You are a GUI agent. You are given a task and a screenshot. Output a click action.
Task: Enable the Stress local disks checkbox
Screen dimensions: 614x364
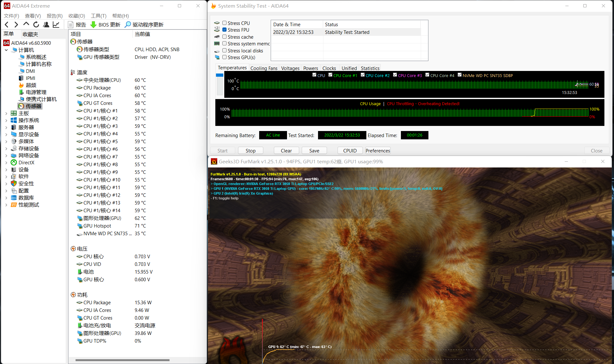pos(225,50)
